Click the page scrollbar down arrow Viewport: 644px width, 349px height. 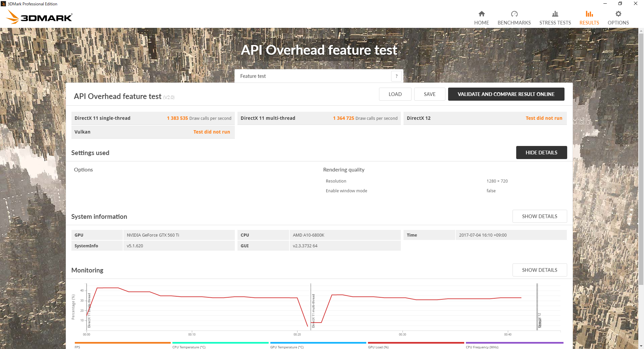(641, 346)
